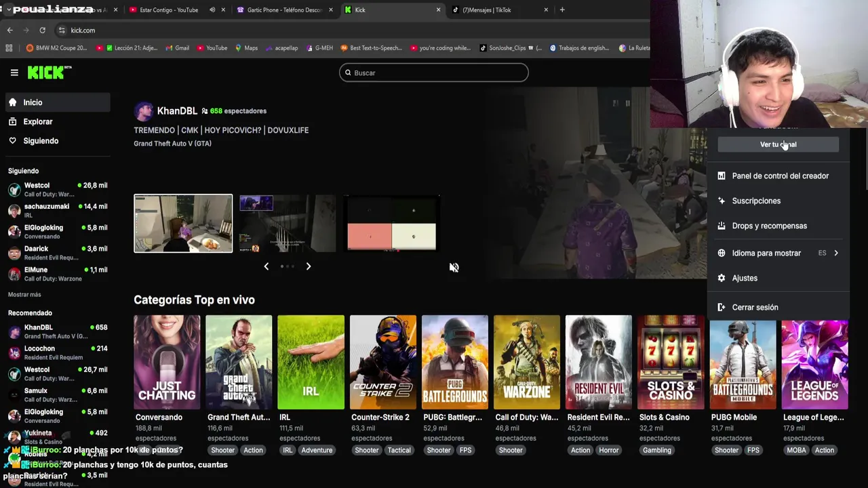Click Ver tu canal button
Image resolution: width=868 pixels, height=488 pixels.
(778, 144)
